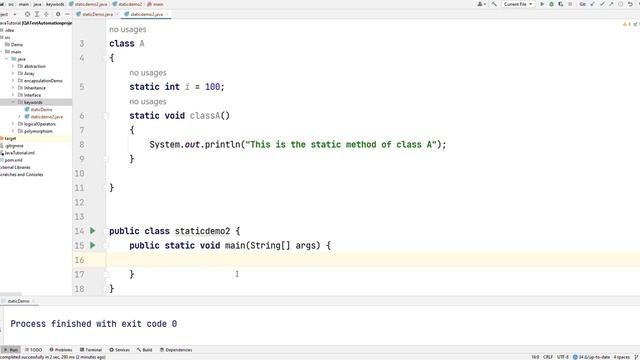The height and width of the screenshot is (360, 640).
Task: Open the Current File run configuration dropdown
Action: [518, 4]
